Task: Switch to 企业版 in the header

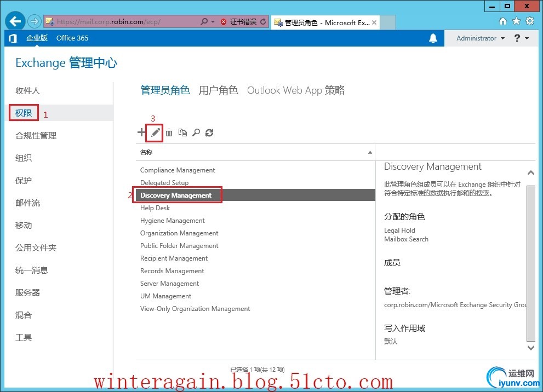Action: click(x=37, y=38)
